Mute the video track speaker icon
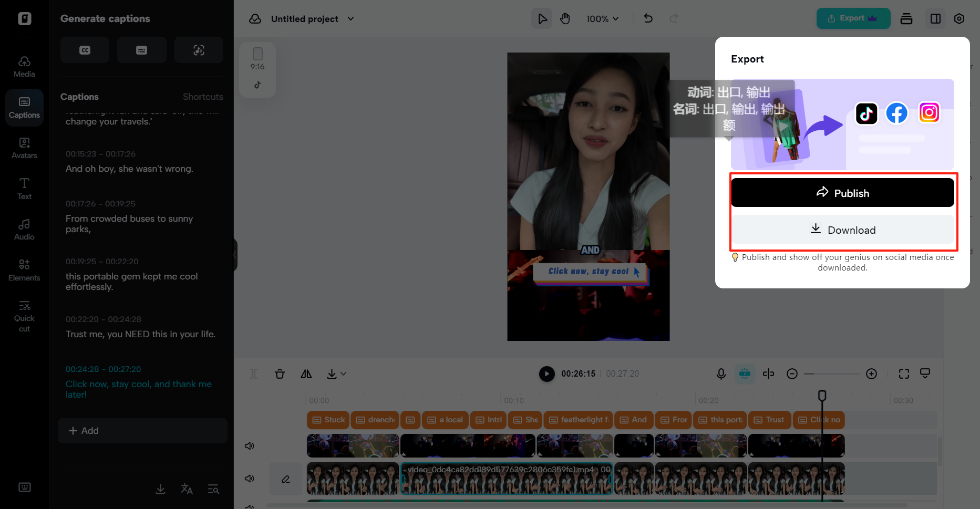The height and width of the screenshot is (509, 980). pos(249,478)
